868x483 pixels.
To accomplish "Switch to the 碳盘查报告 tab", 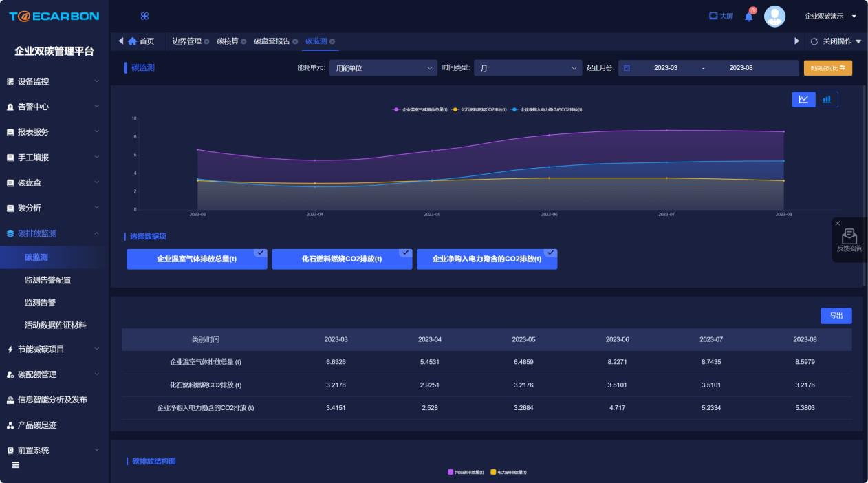I will pos(272,41).
